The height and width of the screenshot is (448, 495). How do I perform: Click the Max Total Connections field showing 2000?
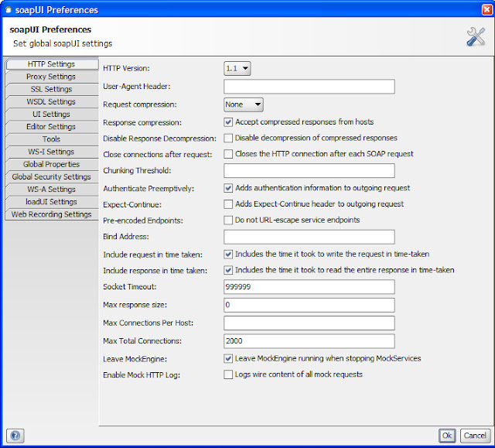point(309,341)
